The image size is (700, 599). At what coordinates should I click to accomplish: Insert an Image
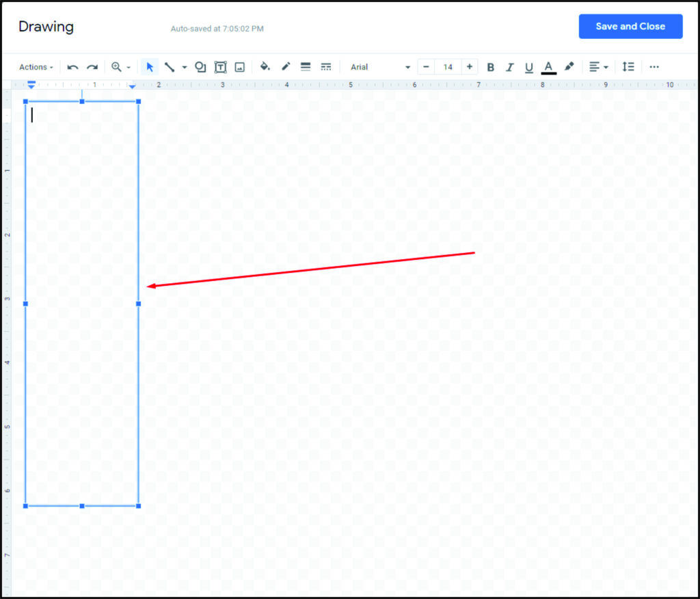[241, 66]
